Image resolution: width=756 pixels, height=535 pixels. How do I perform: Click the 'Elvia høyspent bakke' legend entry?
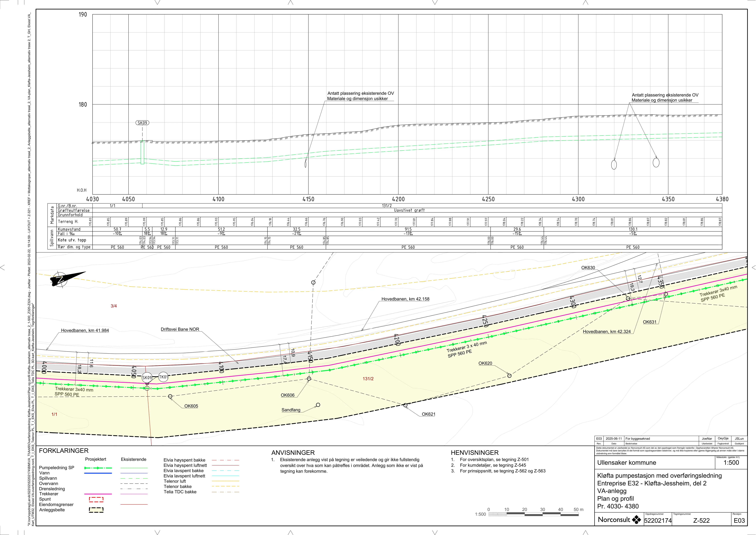point(184,460)
